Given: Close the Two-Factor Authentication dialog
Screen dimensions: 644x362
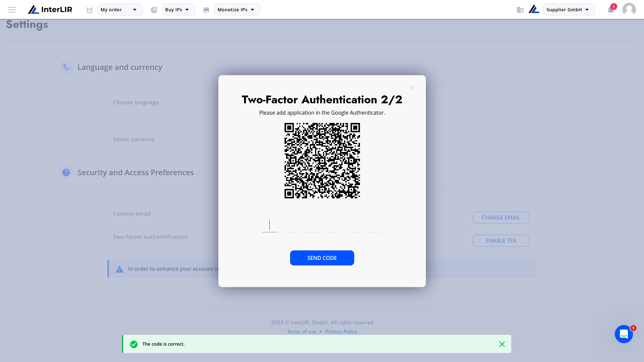Looking at the screenshot, I should 412,88.
